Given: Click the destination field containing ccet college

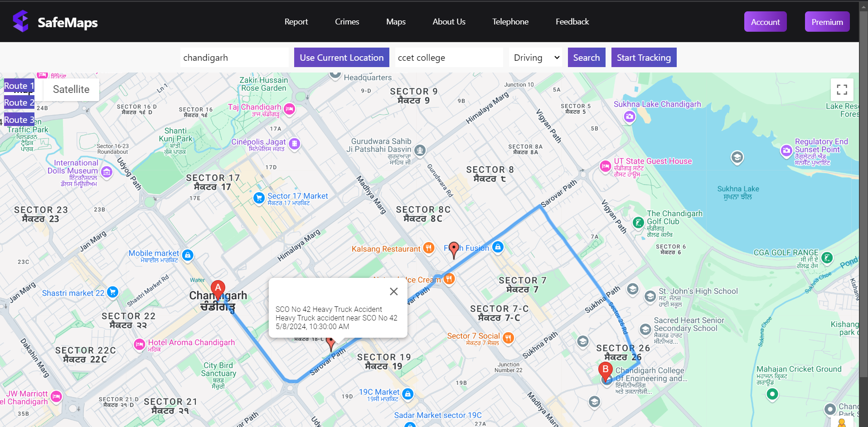Looking at the screenshot, I should (449, 58).
